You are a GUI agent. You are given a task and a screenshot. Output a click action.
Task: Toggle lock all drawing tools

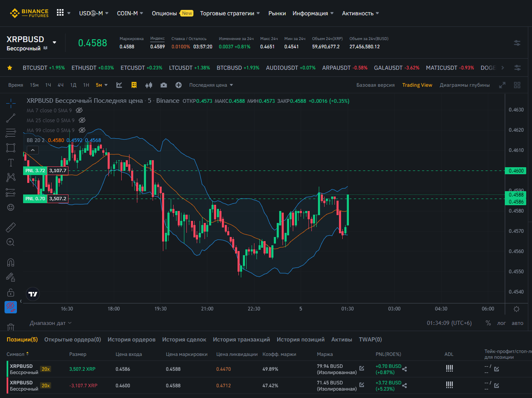click(x=11, y=292)
